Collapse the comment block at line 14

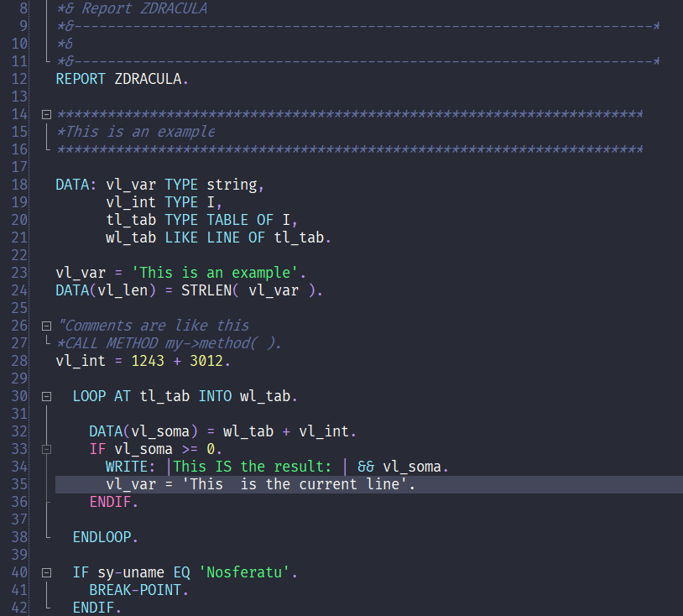click(x=45, y=113)
